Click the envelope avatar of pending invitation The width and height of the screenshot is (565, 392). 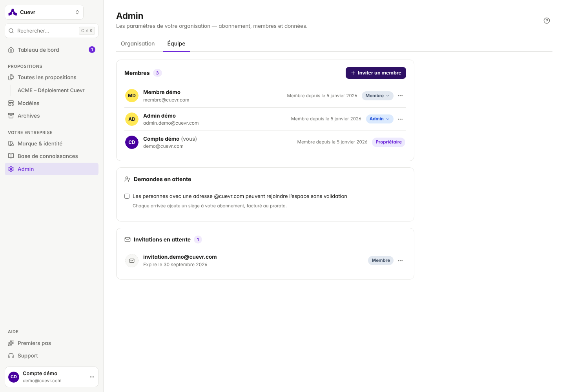click(x=132, y=261)
